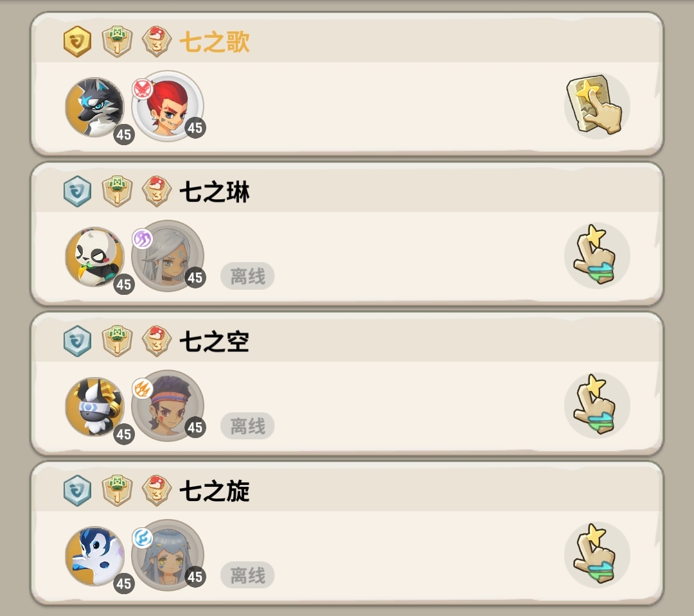The width and height of the screenshot is (694, 616).
Task: Tap the swap-character icon for 七之空
Action: click(597, 405)
